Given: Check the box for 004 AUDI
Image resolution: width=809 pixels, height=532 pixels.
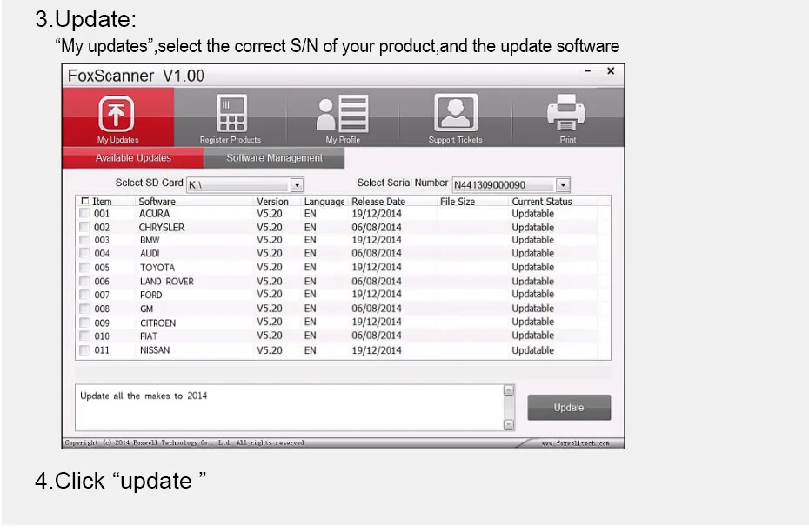Looking at the screenshot, I should pos(84,253).
